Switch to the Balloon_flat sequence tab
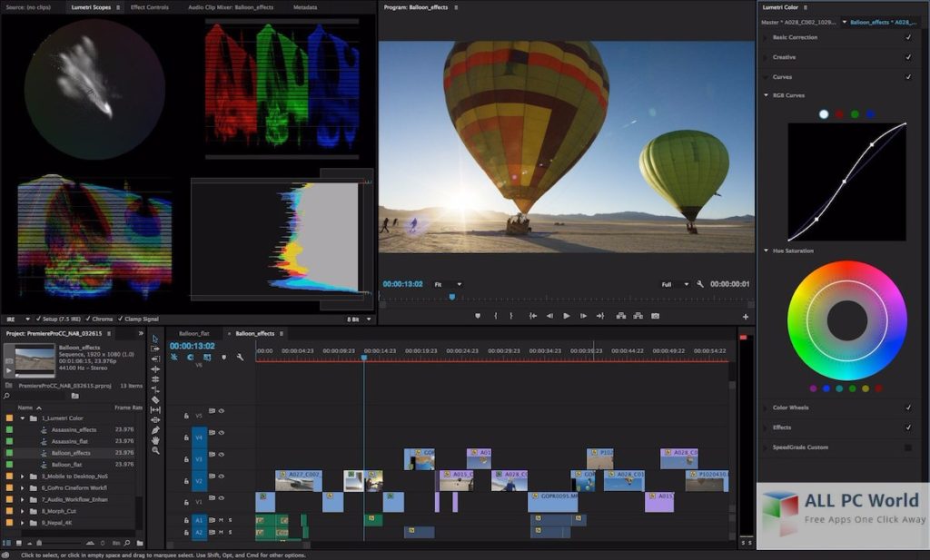Image resolution: width=930 pixels, height=560 pixels. tap(194, 333)
